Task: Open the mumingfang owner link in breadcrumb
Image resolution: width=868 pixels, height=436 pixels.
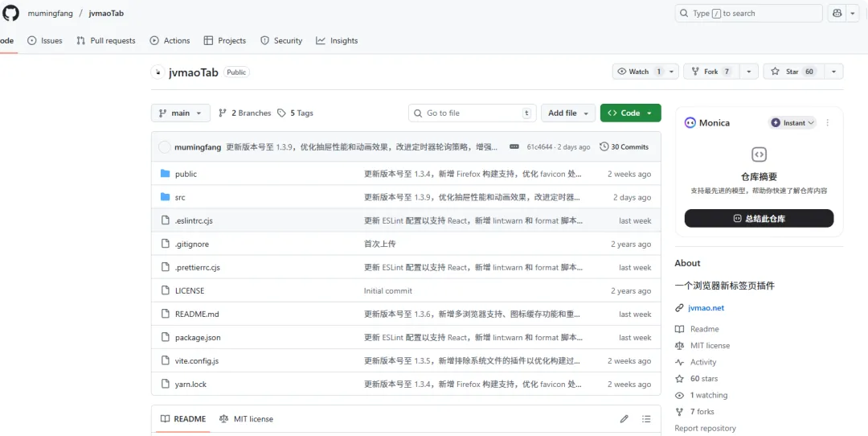Action: (x=51, y=14)
